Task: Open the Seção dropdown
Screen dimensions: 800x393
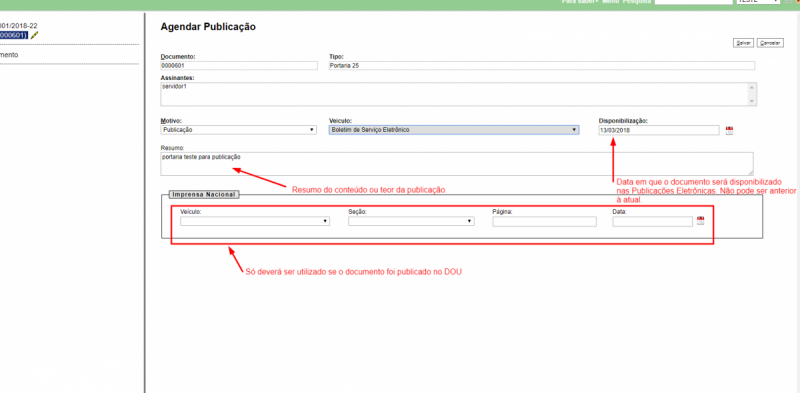Action: 411,222
